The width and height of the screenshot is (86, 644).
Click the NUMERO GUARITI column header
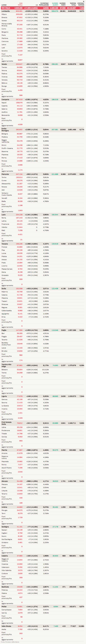point(55,4)
